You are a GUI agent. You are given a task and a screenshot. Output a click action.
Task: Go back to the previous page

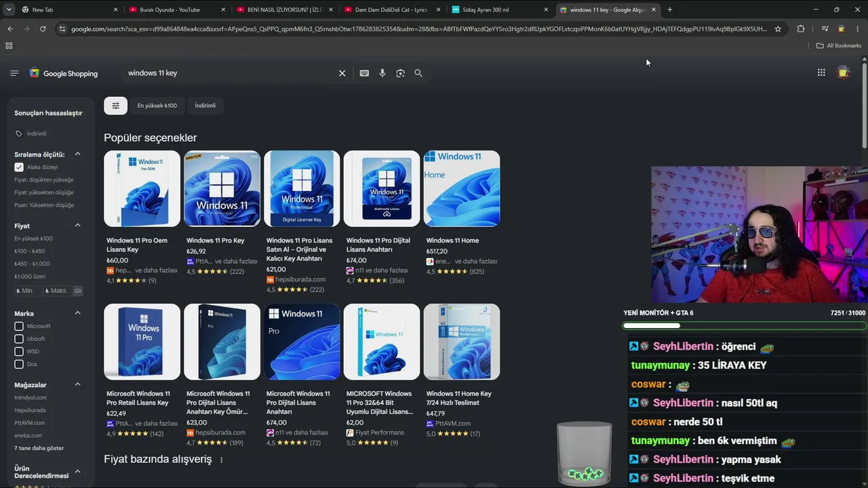point(10,28)
